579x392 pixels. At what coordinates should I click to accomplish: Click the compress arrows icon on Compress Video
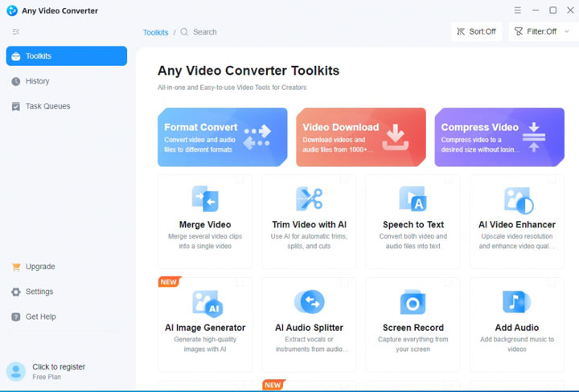(534, 137)
